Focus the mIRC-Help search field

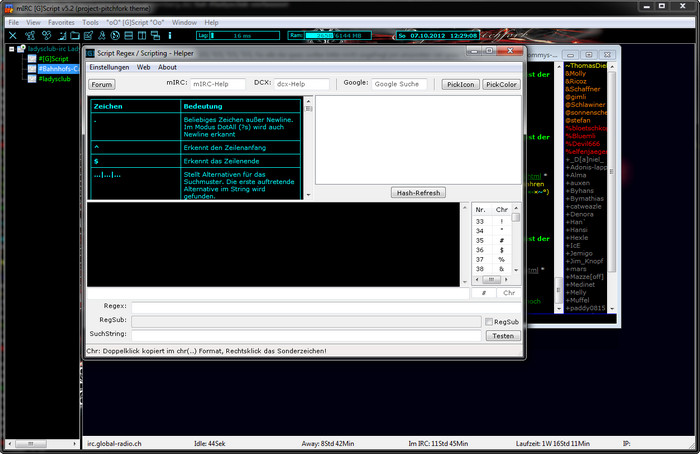click(218, 84)
